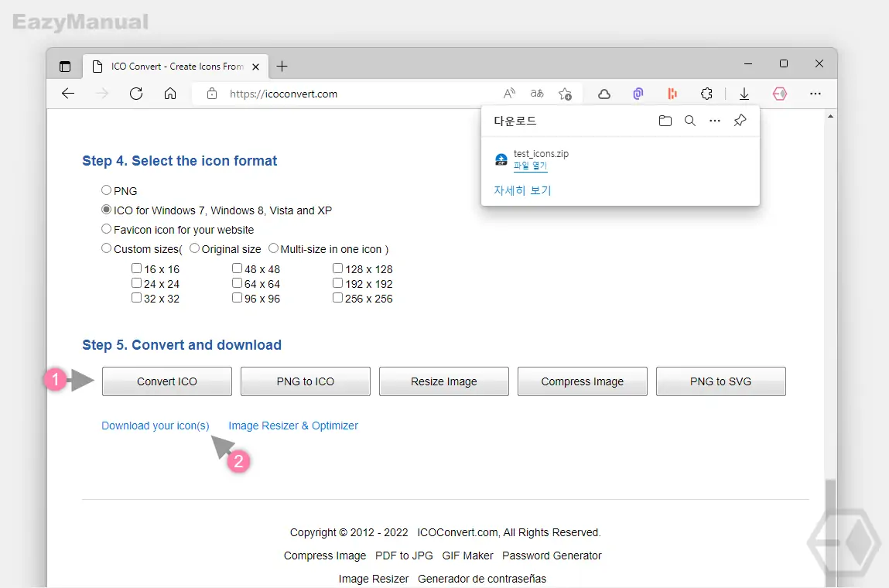The height and width of the screenshot is (588, 889).
Task: Click the site lock icon
Action: [x=211, y=94]
